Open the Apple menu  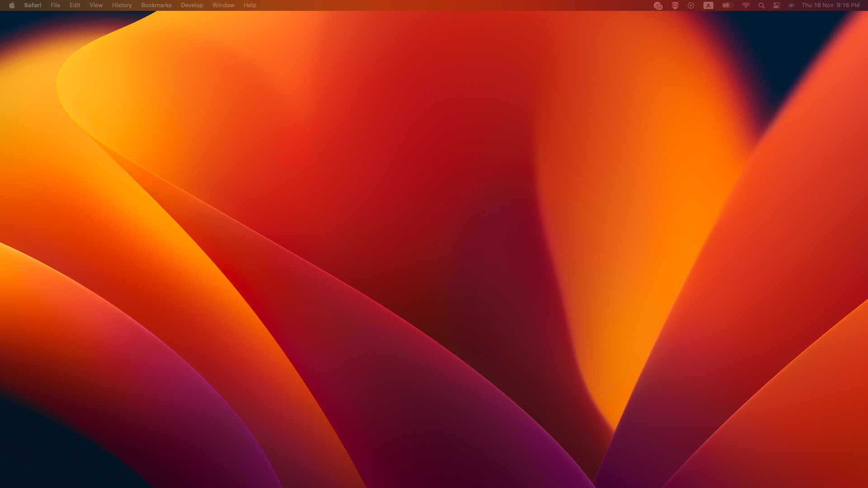click(12, 5)
